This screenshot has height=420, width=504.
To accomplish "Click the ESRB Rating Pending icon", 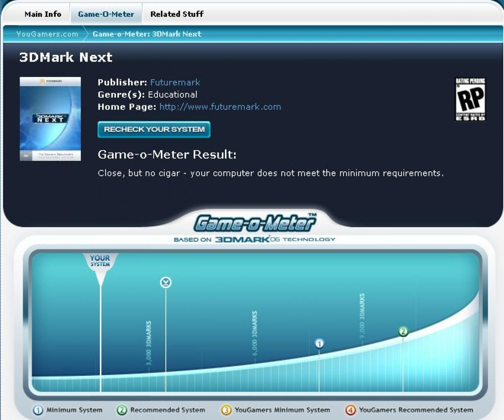I will click(470, 99).
